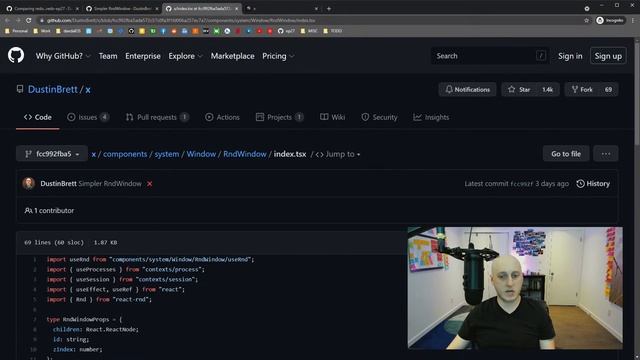Open the tab search dropdown in title bar

(x=587, y=8)
